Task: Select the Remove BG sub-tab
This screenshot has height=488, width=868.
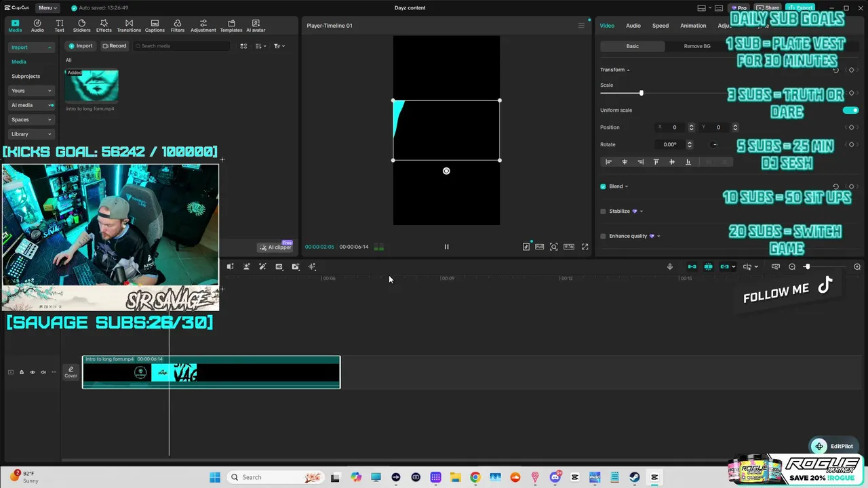Action: 697,46
